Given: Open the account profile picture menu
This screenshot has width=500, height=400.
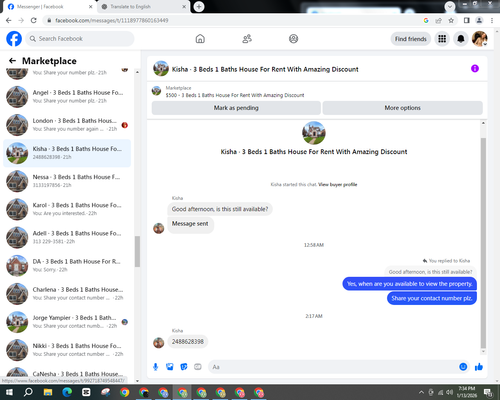Looking at the screenshot, I should [480, 39].
